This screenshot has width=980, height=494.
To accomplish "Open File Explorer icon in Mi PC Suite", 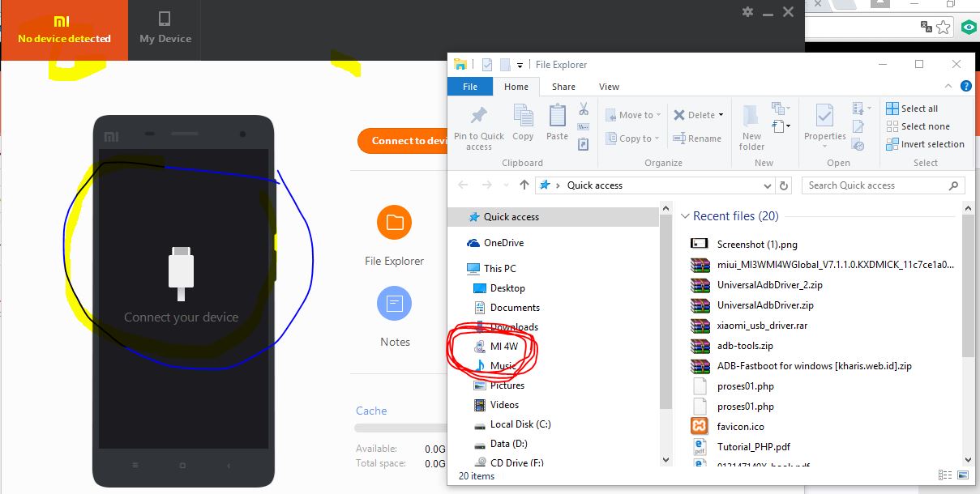I will coord(395,222).
